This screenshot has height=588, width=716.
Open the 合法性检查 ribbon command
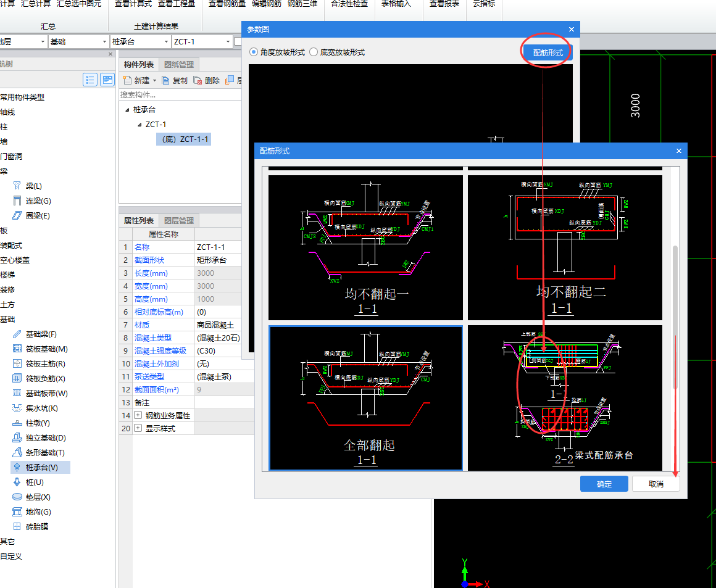(x=349, y=4)
